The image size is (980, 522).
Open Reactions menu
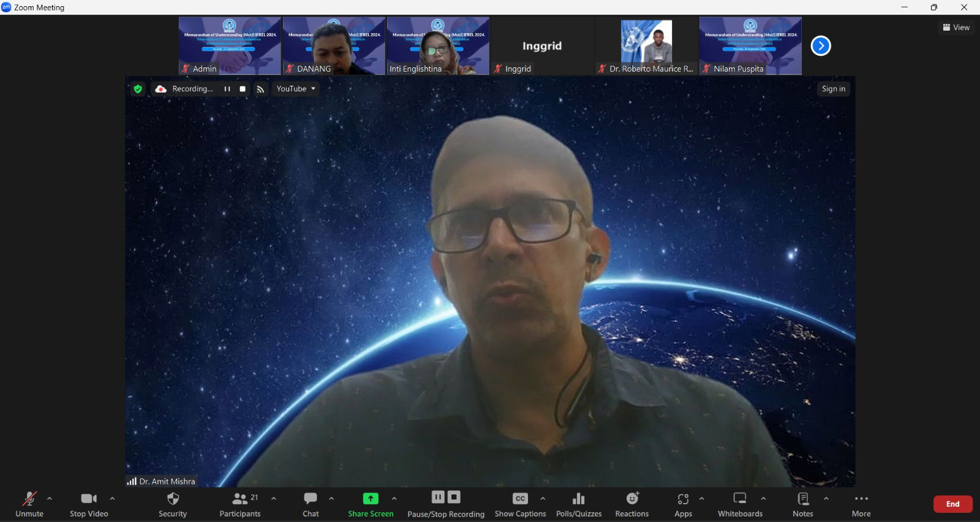click(x=632, y=505)
